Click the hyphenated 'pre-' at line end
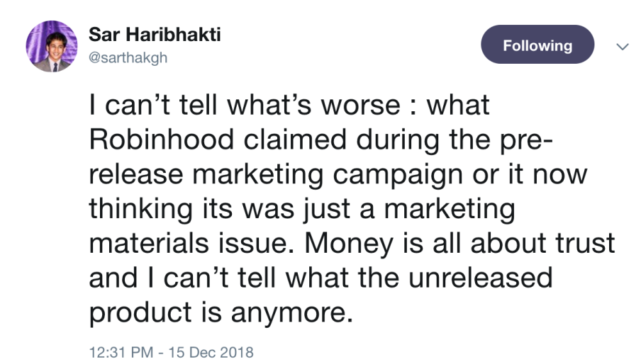 pos(520,140)
